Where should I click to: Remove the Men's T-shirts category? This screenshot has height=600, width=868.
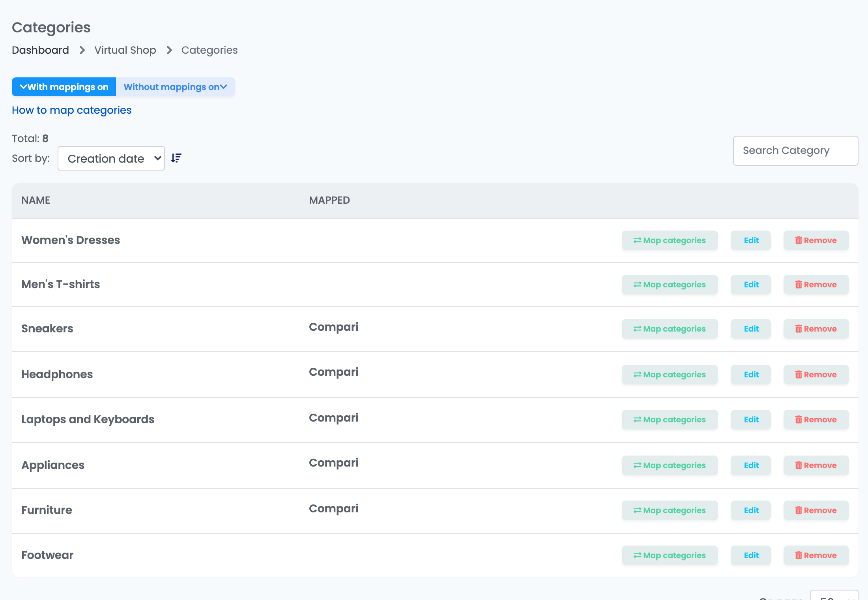tap(816, 285)
